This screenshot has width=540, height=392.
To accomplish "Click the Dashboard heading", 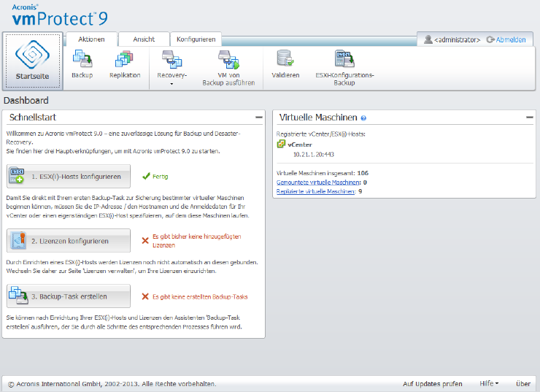I will 26,101.
